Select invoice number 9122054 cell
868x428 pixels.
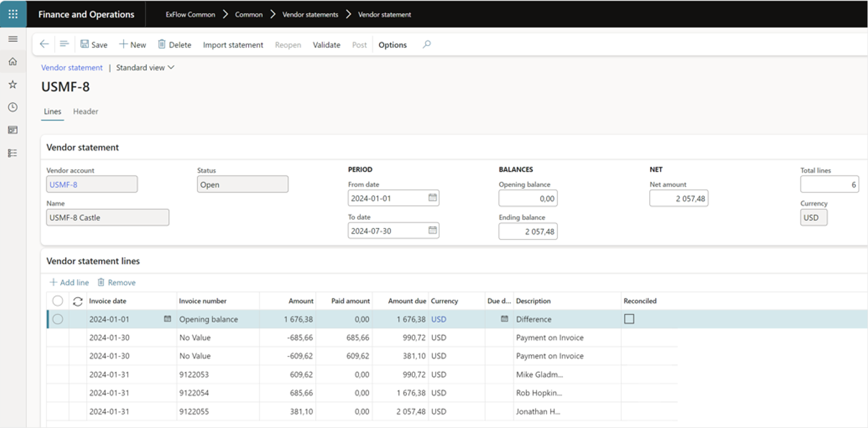218,393
